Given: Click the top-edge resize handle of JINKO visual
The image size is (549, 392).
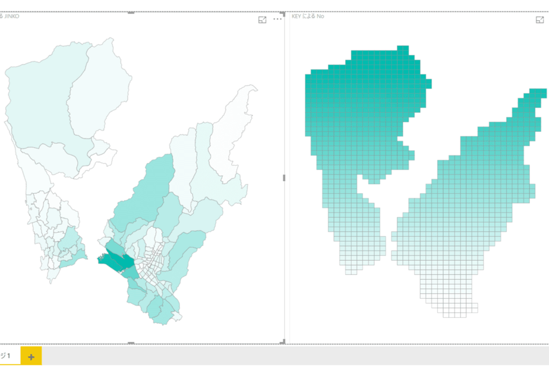Looking at the screenshot, I should click(x=131, y=12).
